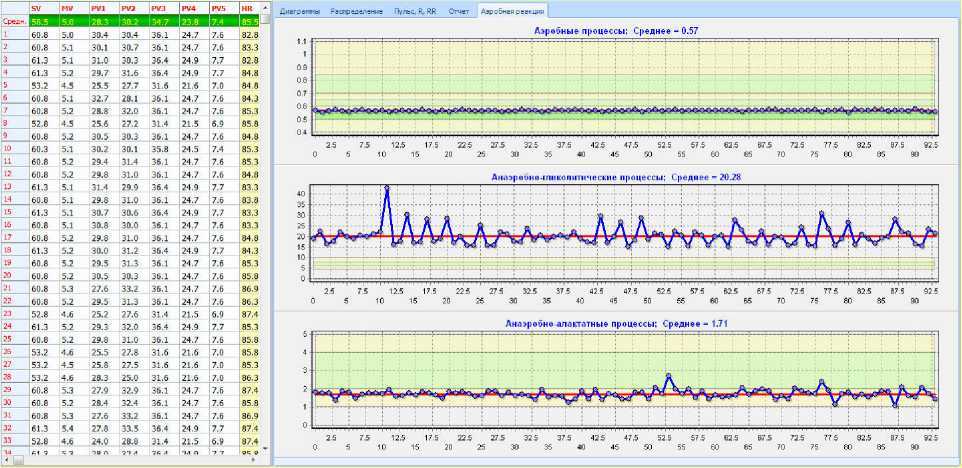Image resolution: width=962 pixels, height=468 pixels.
Task: Click highest peak point in Анаэробно-гликолитические chart
Action: point(386,187)
